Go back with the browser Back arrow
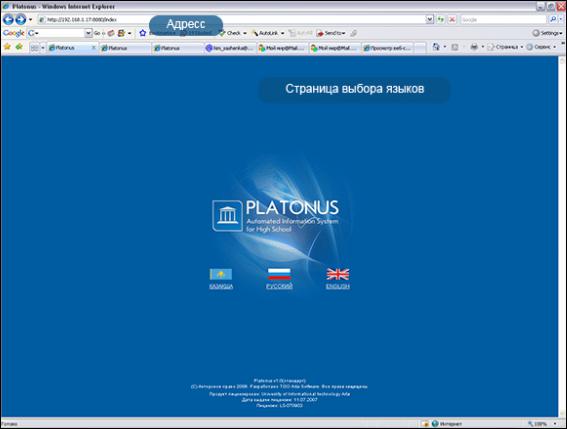Screen dimensions: 567x429 pyautogui.click(x=8, y=19)
